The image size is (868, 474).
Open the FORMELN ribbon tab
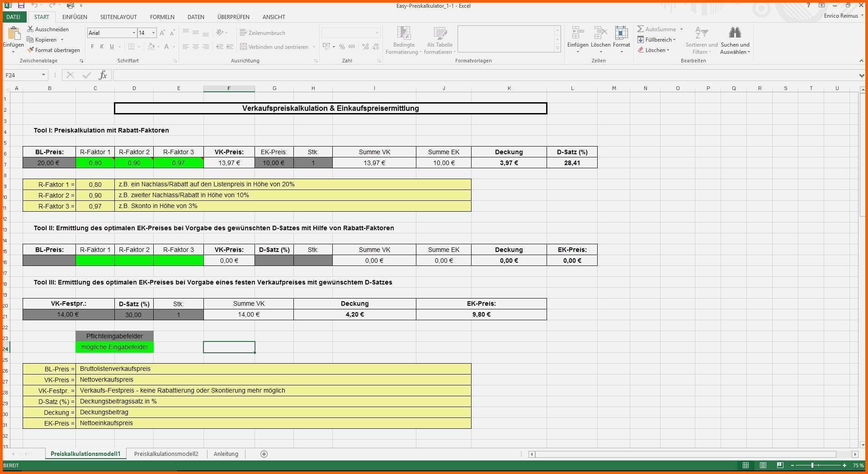(x=162, y=17)
